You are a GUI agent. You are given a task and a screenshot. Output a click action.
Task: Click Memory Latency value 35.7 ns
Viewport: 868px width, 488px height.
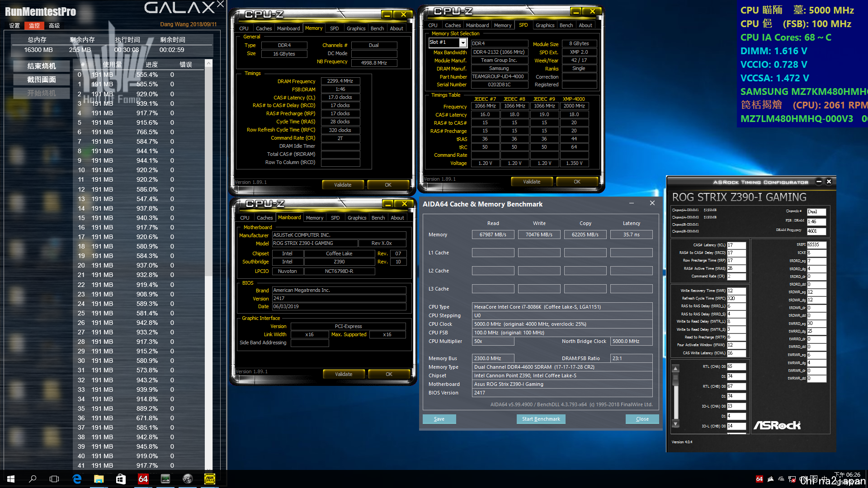pyautogui.click(x=632, y=235)
